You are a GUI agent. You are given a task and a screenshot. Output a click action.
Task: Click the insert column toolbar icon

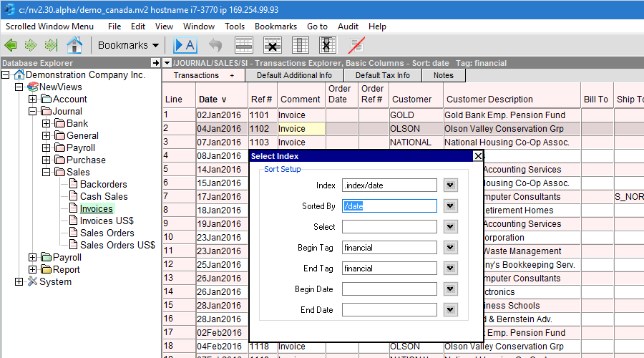(x=301, y=45)
